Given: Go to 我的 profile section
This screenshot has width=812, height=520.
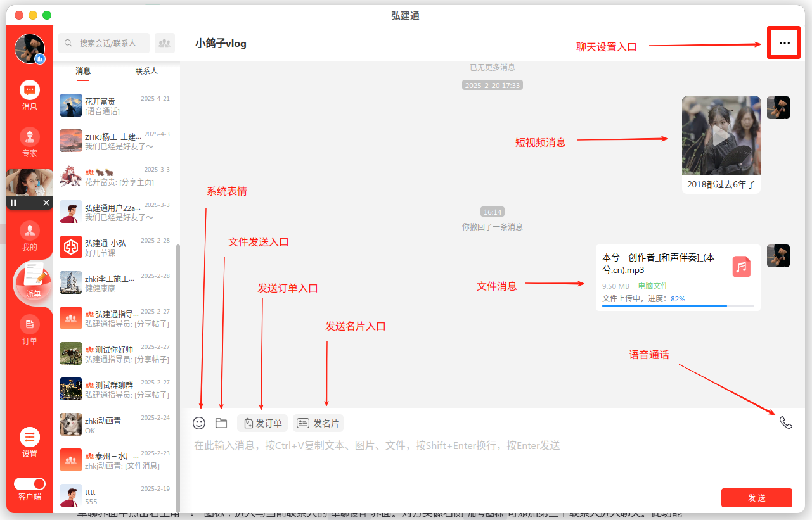Looking at the screenshot, I should pyautogui.click(x=30, y=236).
